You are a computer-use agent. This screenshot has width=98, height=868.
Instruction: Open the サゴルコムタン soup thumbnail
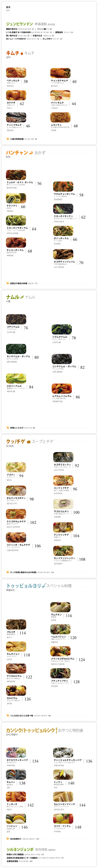pyautogui.click(x=63, y=504)
